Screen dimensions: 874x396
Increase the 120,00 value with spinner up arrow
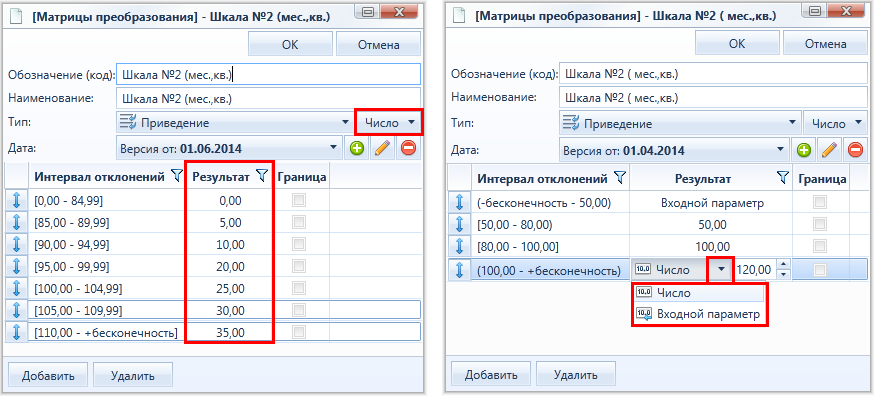click(784, 265)
